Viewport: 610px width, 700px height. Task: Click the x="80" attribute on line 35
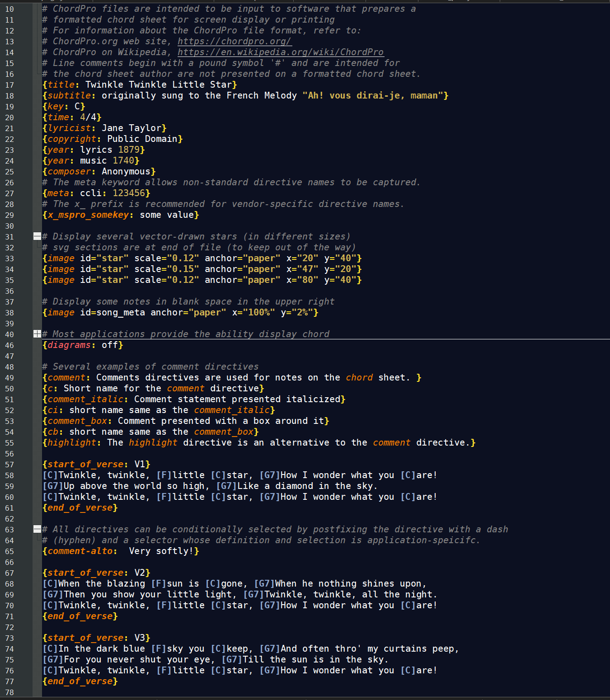(302, 280)
